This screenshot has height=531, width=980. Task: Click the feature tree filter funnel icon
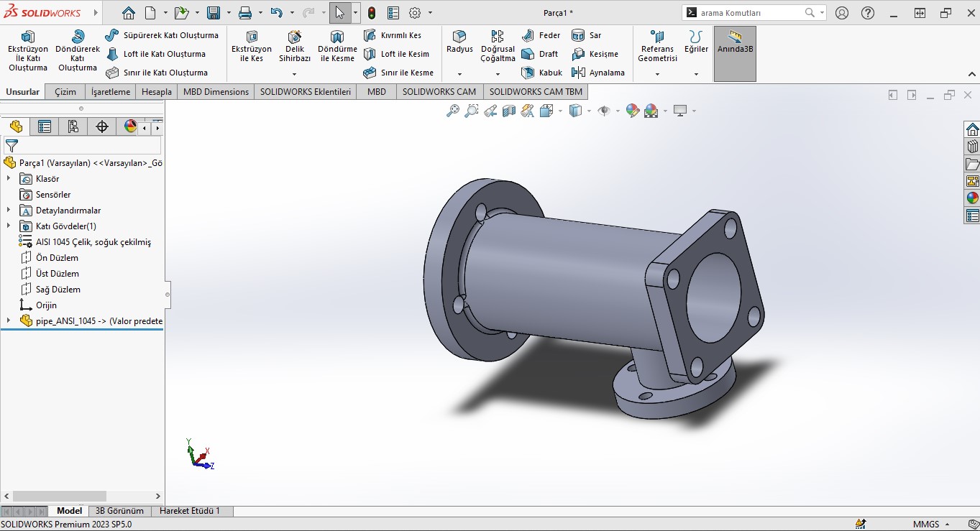(12, 146)
